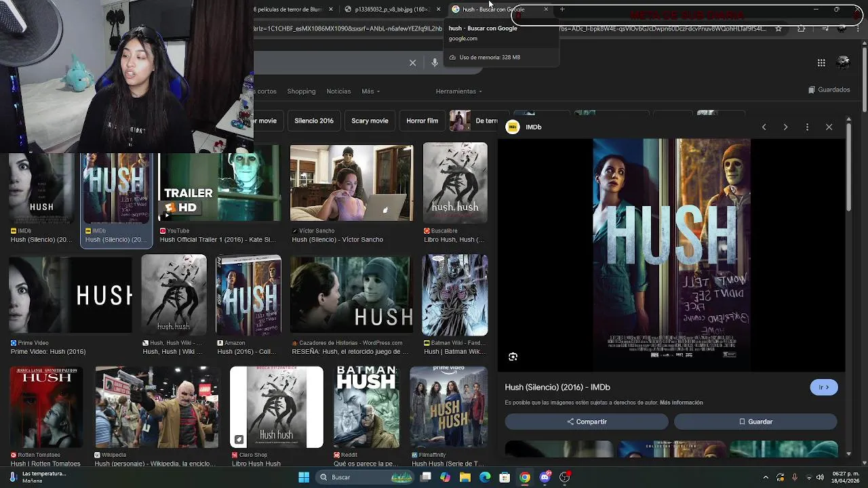
Task: Open the Wikipedia Hush (personaje) image
Action: [157, 407]
